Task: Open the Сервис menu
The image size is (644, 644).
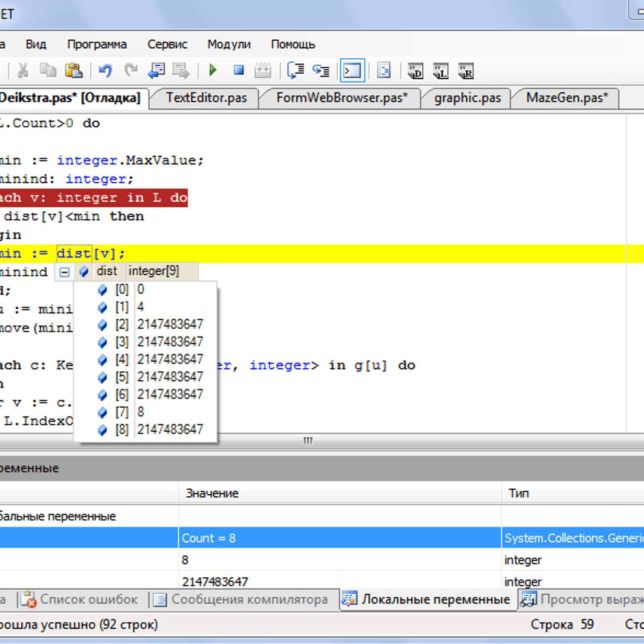Action: 167,44
